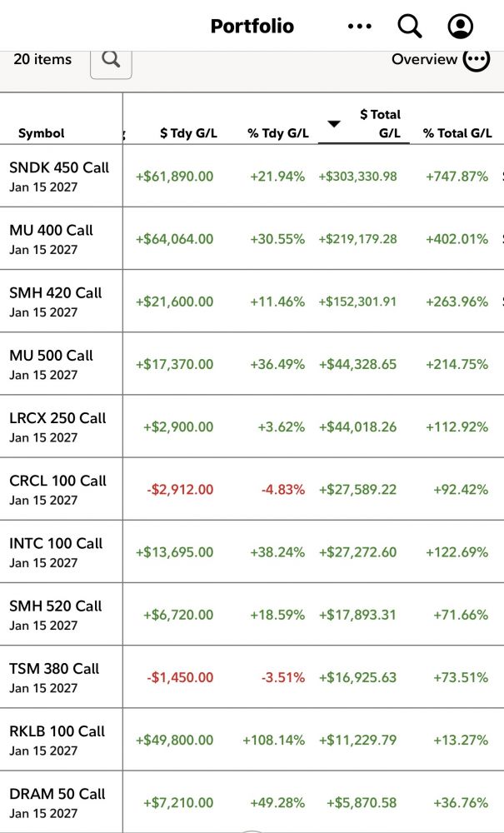The width and height of the screenshot is (504, 833).
Task: Open the Overview circled ellipsis options
Action: click(x=476, y=59)
